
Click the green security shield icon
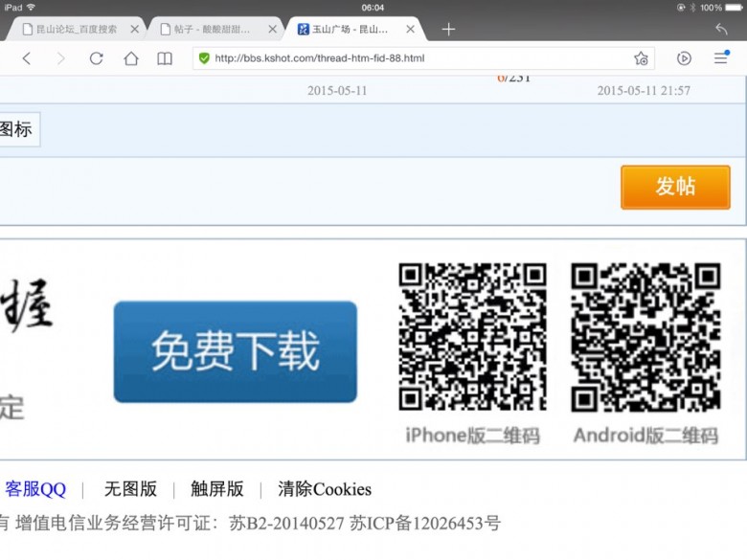point(204,58)
